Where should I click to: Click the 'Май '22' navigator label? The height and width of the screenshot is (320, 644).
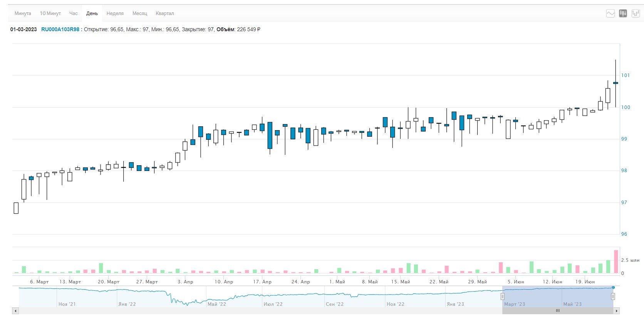point(217,304)
